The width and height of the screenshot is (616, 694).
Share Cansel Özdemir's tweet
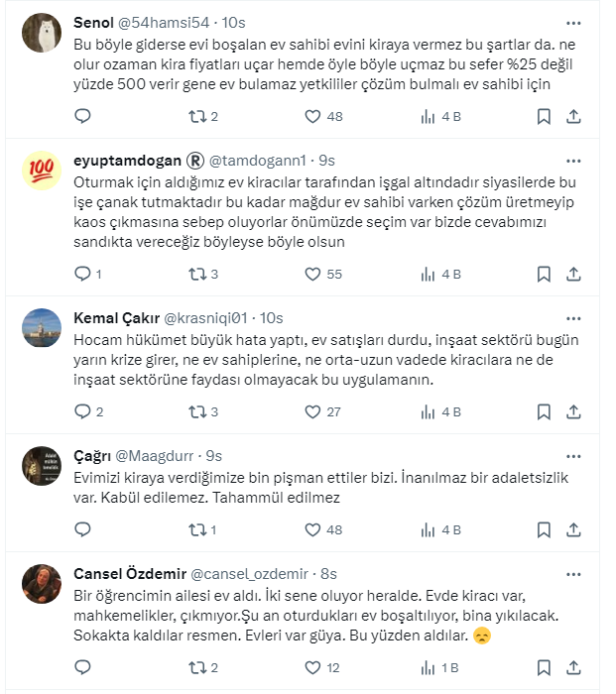click(x=573, y=667)
